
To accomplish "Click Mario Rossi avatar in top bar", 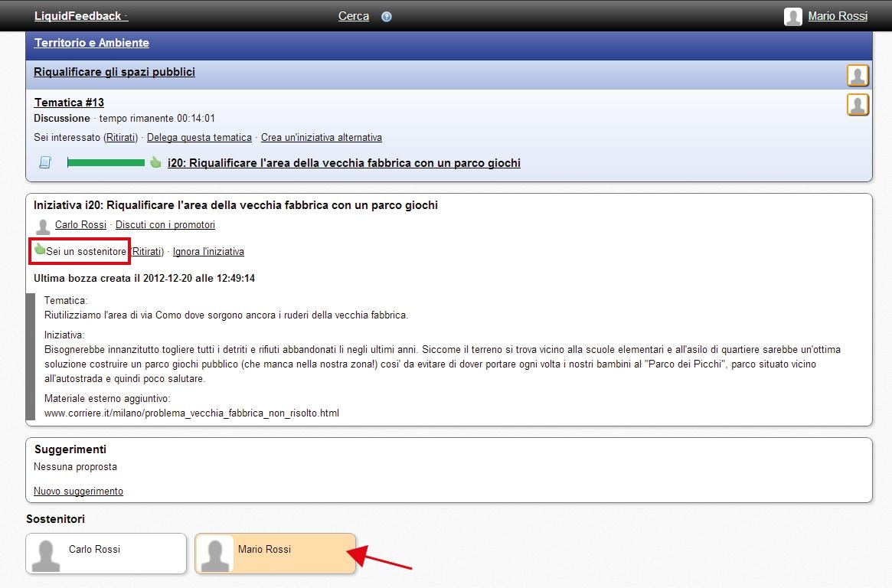I will pos(793,17).
